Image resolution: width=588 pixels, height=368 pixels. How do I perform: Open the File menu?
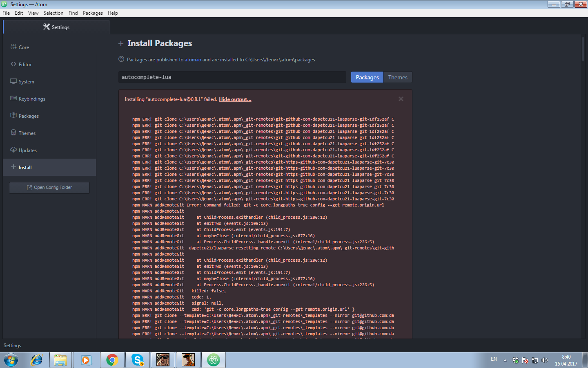tap(6, 13)
